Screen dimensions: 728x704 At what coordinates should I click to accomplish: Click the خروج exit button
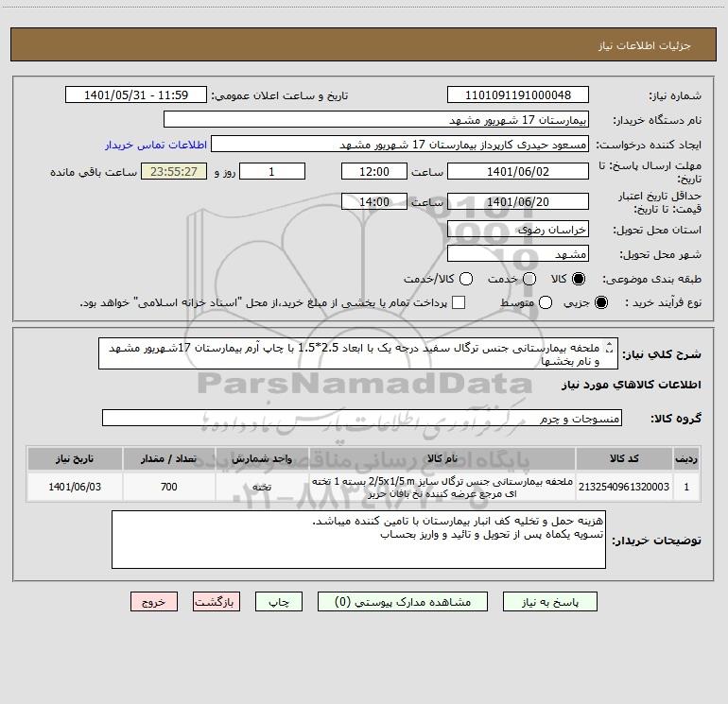[154, 601]
